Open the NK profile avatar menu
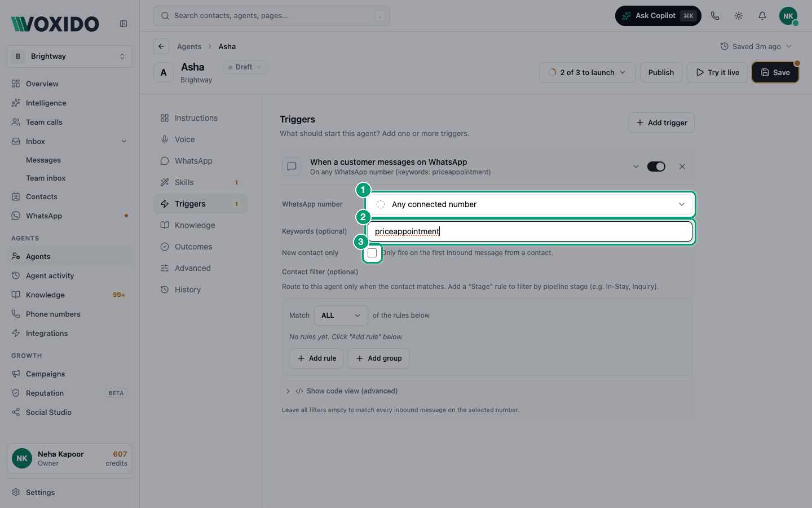Screen dimensions: 812x508 [x=788, y=16]
